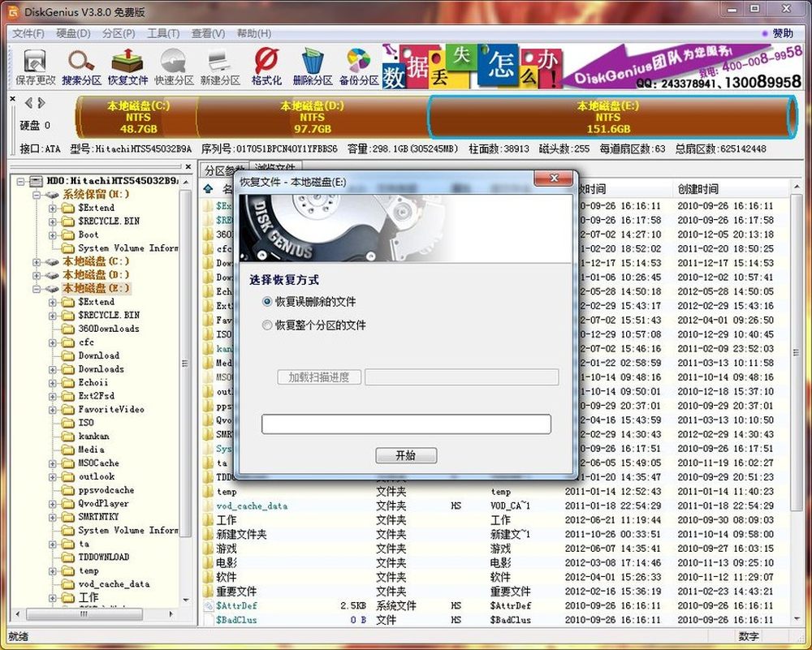Select the 本地磁盘(D:) partition bar

tap(312, 117)
